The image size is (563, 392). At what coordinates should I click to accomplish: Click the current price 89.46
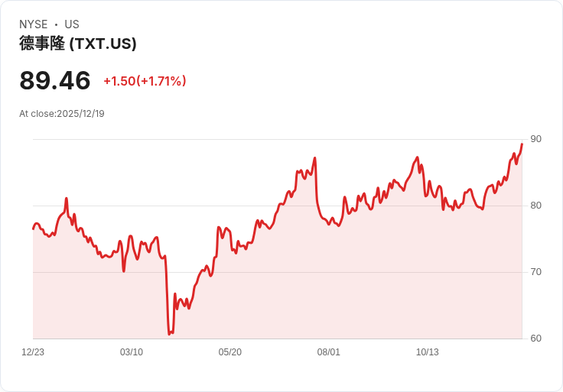coord(55,80)
